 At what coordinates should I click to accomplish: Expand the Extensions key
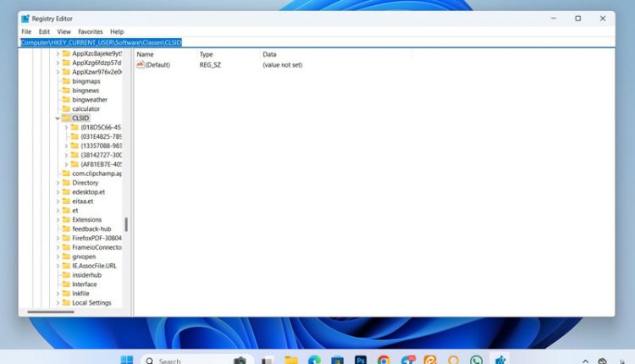pos(58,220)
